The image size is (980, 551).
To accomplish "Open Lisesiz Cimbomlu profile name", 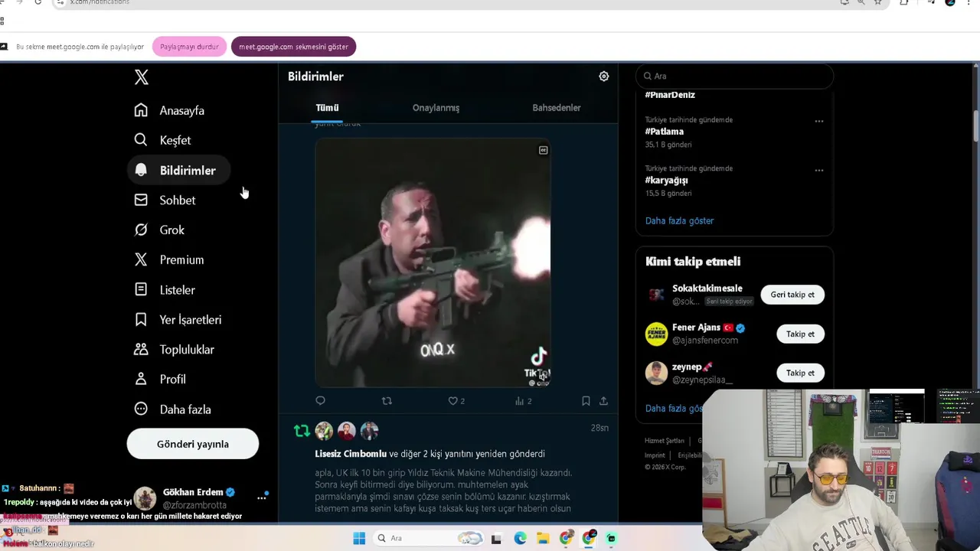I will (351, 454).
